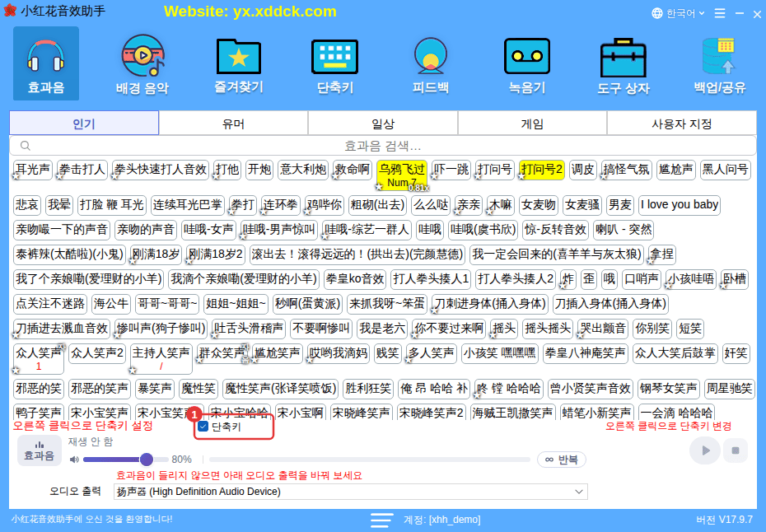The width and height of the screenshot is (766, 532).
Task: Click the 周星驰笑 sound button
Action: click(730, 389)
